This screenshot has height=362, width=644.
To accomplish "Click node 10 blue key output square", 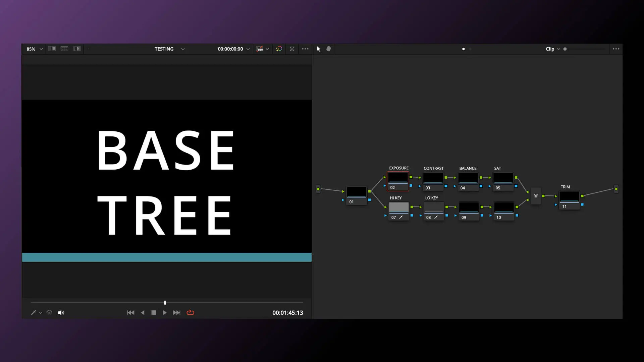I will click(517, 216).
